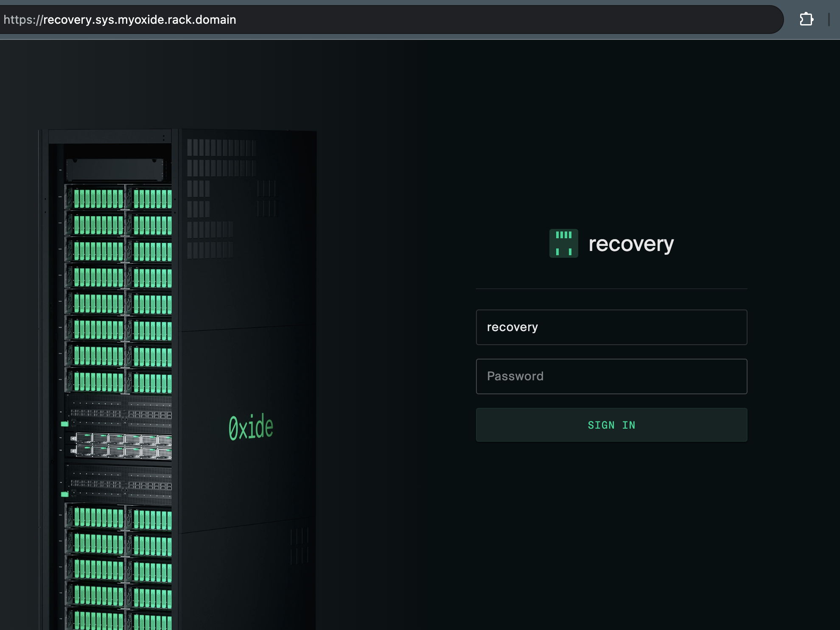Click the divider line under recovery heading
Image resolution: width=840 pixels, height=630 pixels.
pos(611,289)
